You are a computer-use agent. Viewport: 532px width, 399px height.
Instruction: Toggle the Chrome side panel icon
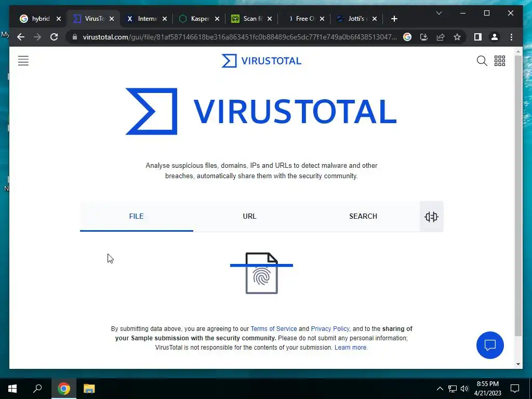coord(478,37)
